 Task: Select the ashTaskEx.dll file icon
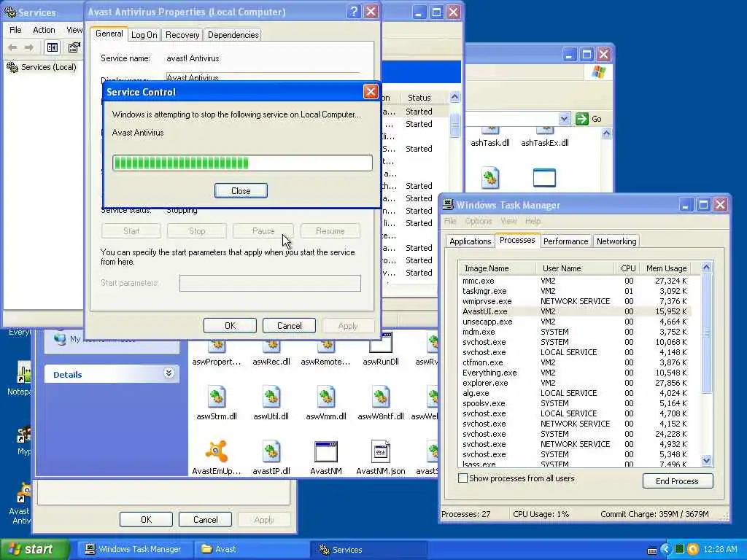[544, 131]
